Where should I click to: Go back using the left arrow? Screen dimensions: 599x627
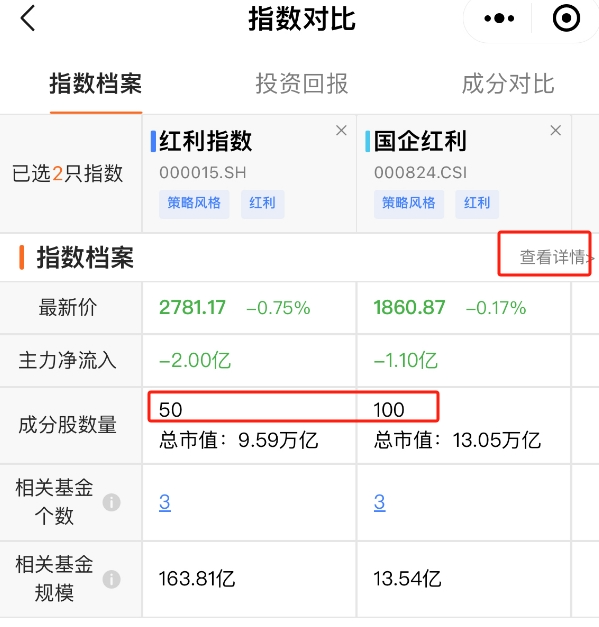[x=28, y=18]
